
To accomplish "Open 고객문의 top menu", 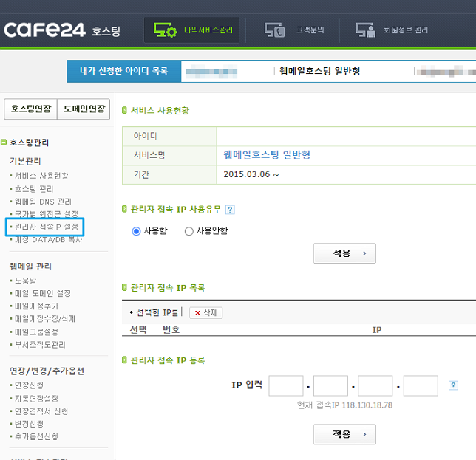I will (294, 30).
